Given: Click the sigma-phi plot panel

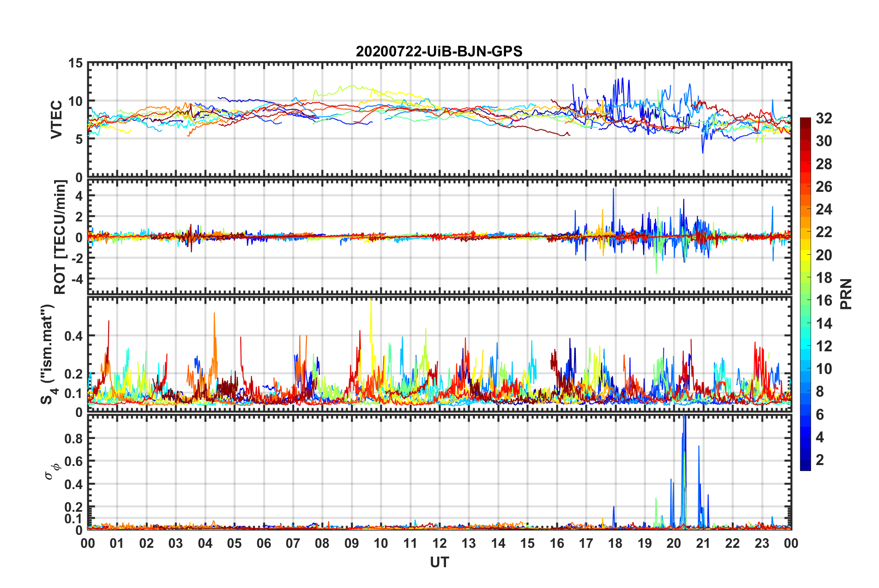Looking at the screenshot, I should pyautogui.click(x=439, y=472).
